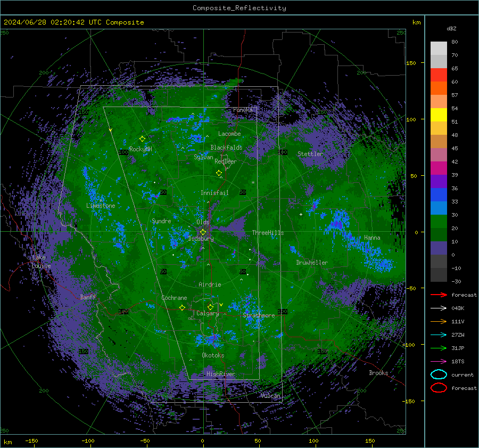Image resolution: width=479 pixels, height=448 pixels.
Task: Click the dBZ legend heading
Action: tap(451, 28)
